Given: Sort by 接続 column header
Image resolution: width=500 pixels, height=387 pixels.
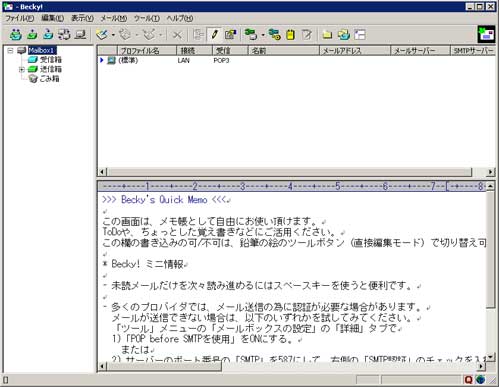Looking at the screenshot, I should [x=194, y=51].
